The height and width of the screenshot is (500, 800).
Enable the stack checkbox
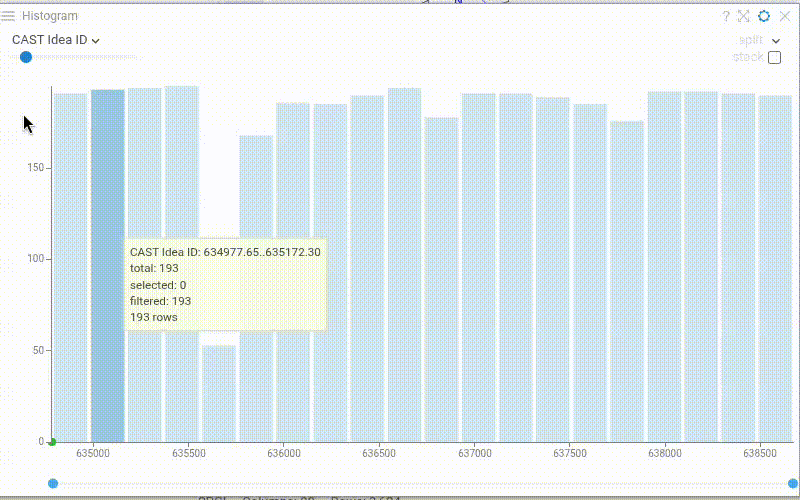coord(774,58)
